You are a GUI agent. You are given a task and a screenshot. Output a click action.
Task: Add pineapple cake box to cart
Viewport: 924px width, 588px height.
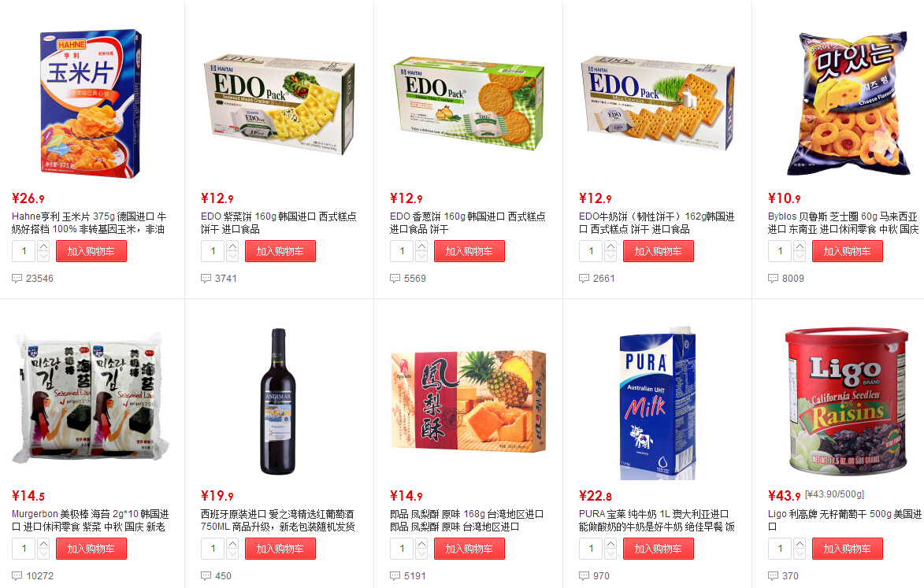click(x=469, y=549)
